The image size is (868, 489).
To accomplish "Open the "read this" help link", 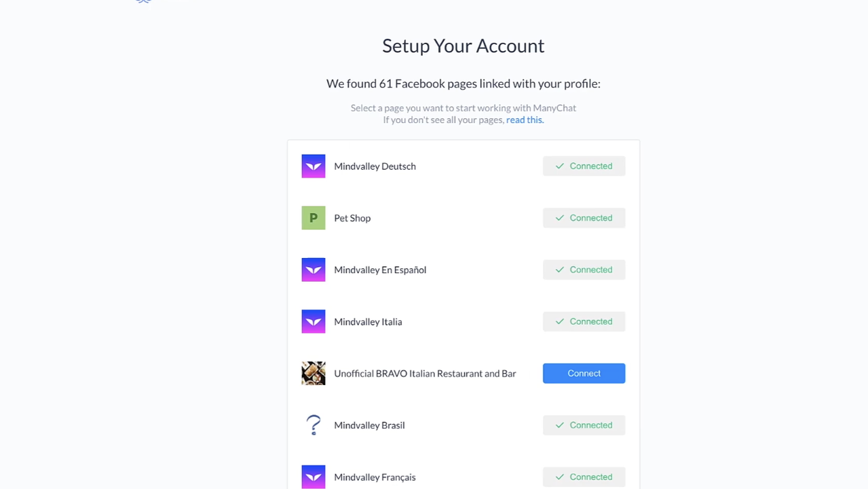I will point(523,120).
